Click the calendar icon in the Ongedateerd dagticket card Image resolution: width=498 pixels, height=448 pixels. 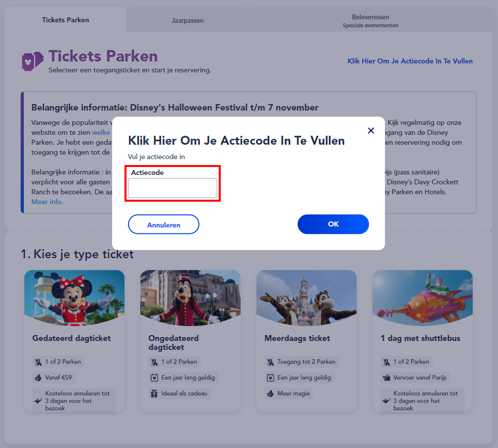[154, 378]
